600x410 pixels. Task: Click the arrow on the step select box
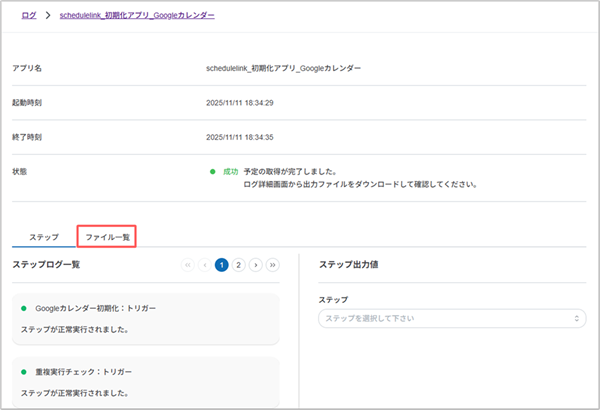tap(577, 318)
